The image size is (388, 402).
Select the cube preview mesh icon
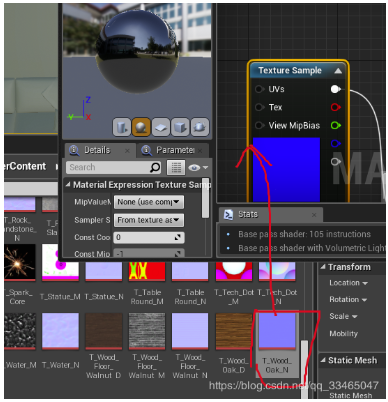(x=180, y=127)
